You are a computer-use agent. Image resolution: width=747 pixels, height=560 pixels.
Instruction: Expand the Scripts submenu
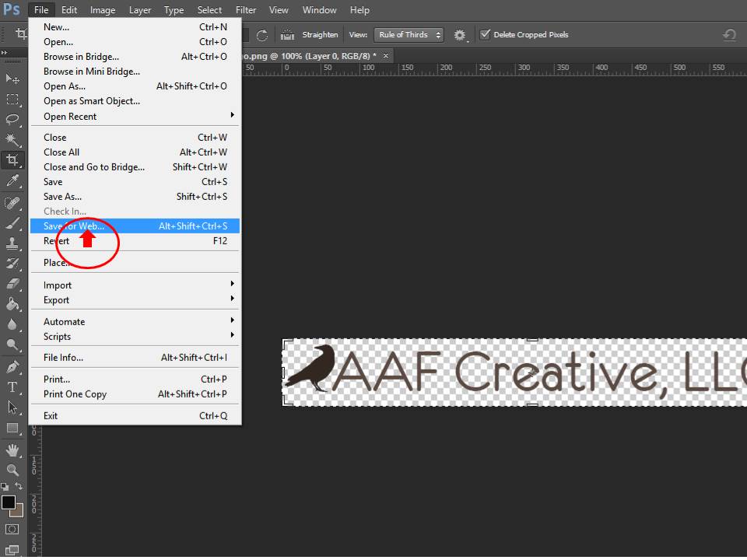coord(135,337)
